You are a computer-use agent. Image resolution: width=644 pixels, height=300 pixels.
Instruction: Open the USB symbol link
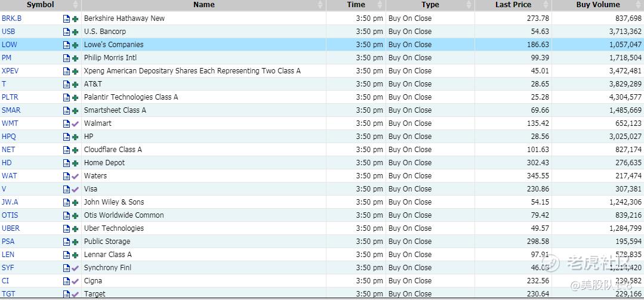click(8, 31)
